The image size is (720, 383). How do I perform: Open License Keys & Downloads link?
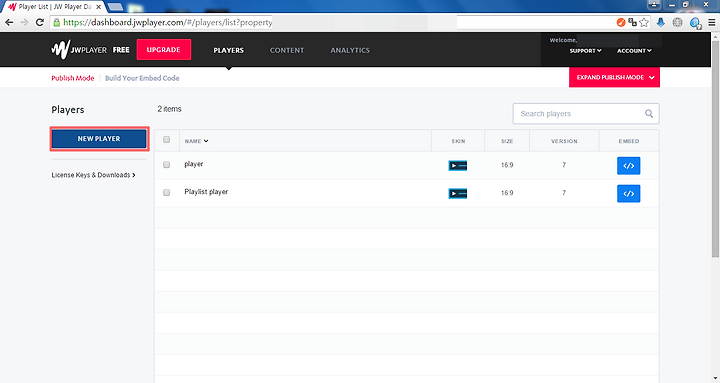point(93,175)
